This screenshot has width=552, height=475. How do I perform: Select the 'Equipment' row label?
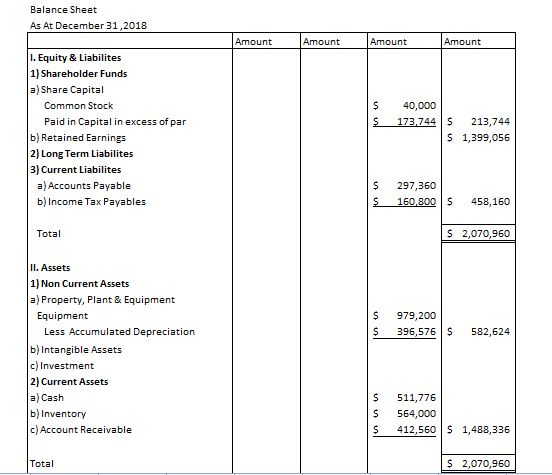[62, 316]
